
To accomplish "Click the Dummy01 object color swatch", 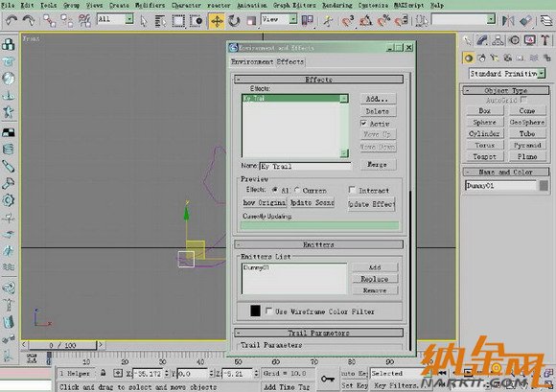I will 544,185.
